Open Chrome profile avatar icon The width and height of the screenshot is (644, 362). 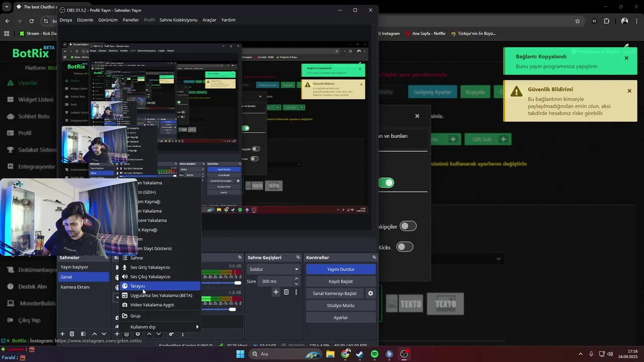(x=624, y=21)
